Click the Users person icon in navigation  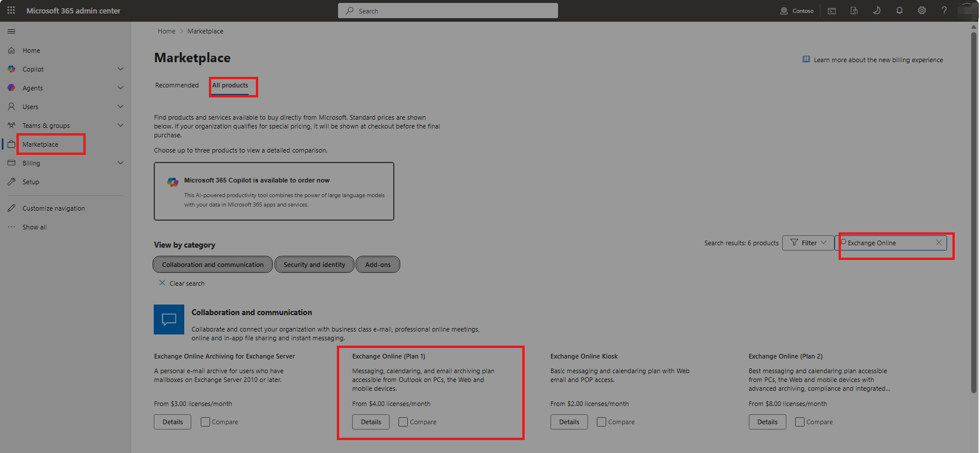(11, 107)
